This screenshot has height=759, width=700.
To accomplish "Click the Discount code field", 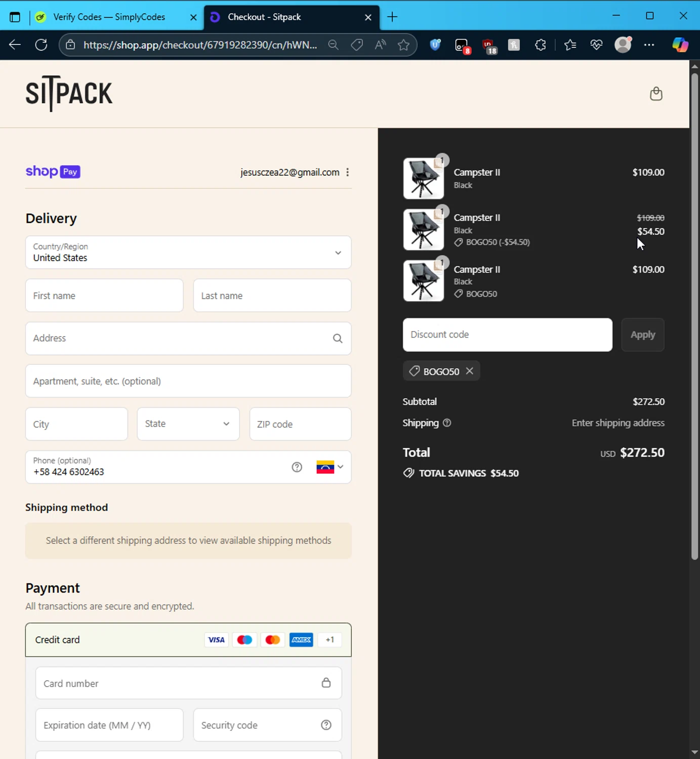I will coord(508,335).
